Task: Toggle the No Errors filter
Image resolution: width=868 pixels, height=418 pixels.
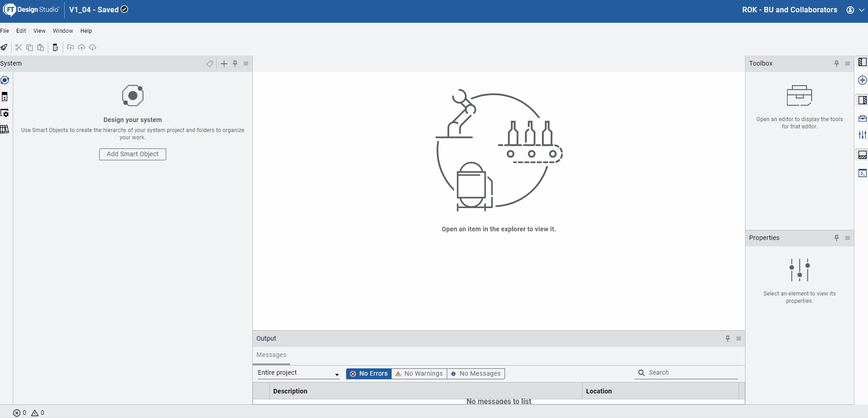Action: (369, 373)
